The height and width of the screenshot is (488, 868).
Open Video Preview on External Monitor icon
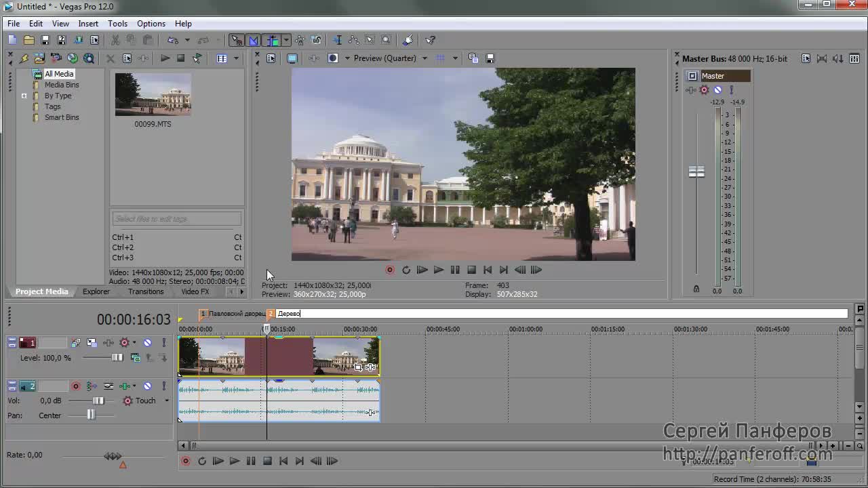(292, 58)
